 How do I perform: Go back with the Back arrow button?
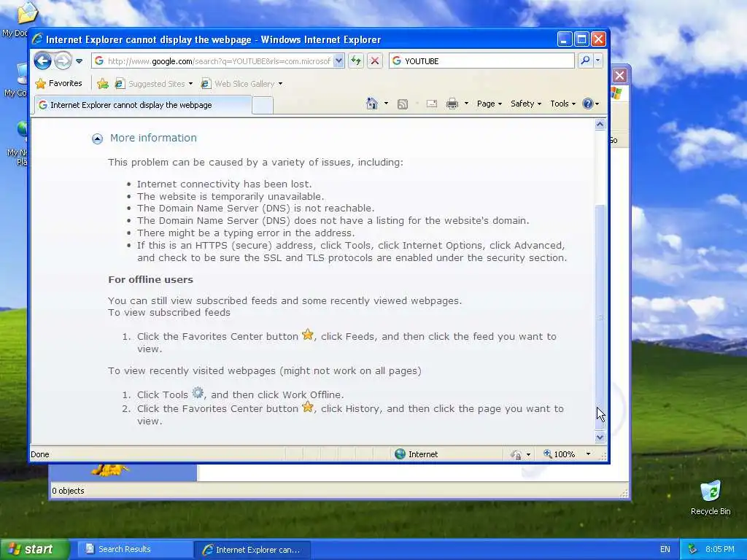point(43,61)
